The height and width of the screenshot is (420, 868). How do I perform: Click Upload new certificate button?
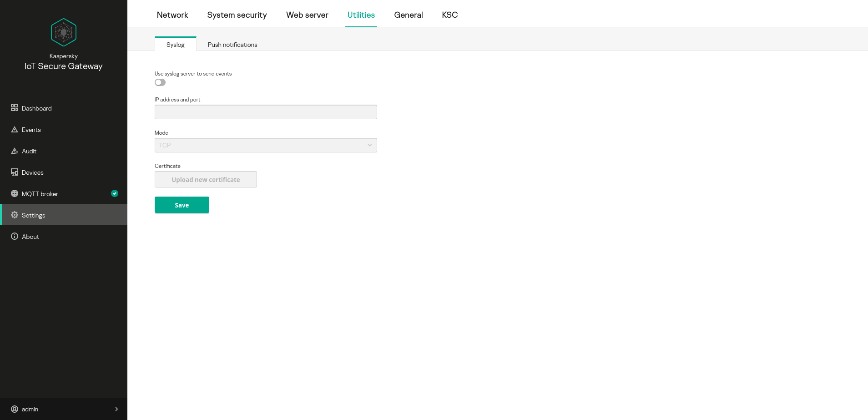click(206, 179)
